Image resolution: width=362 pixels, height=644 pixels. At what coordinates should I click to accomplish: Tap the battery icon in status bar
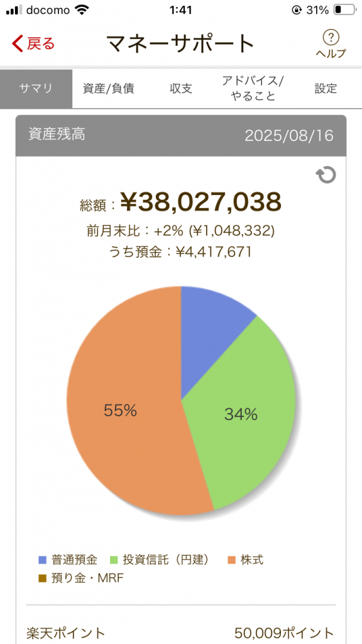point(344,10)
